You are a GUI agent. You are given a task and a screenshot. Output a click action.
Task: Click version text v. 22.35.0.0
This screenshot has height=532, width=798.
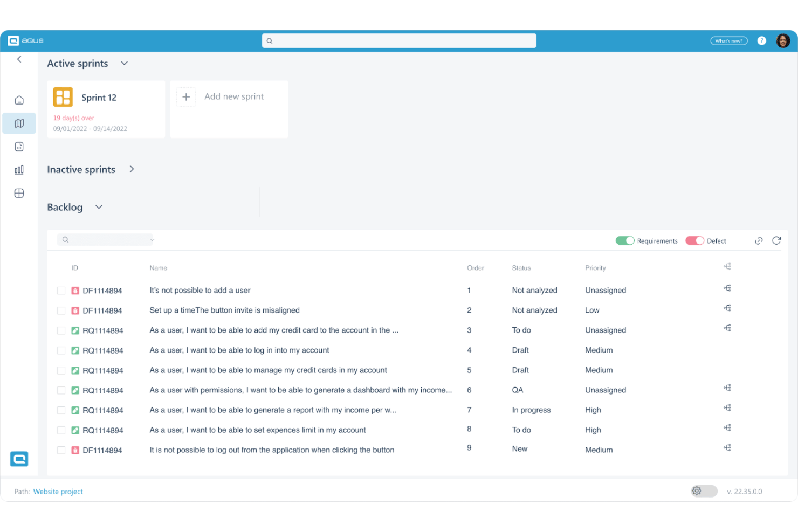click(745, 492)
